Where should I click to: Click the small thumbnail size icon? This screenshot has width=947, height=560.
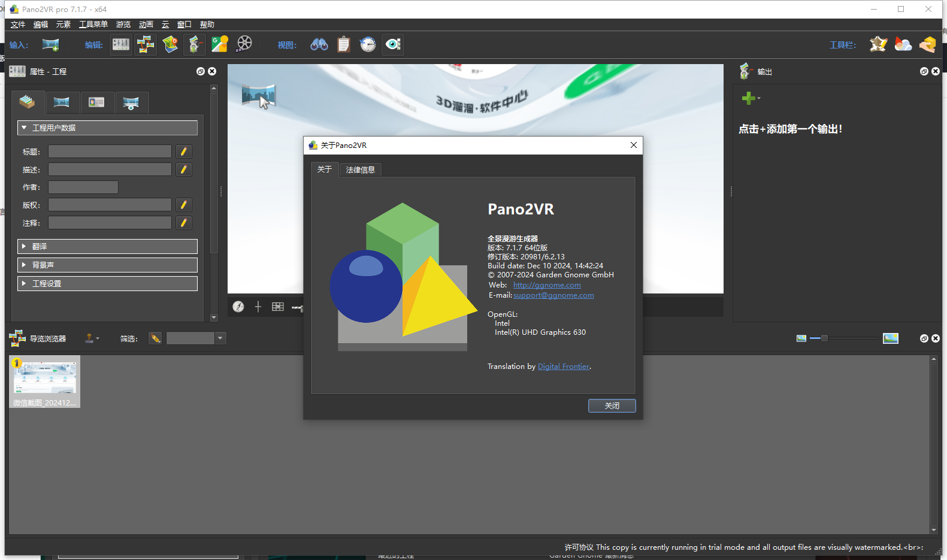(801, 338)
